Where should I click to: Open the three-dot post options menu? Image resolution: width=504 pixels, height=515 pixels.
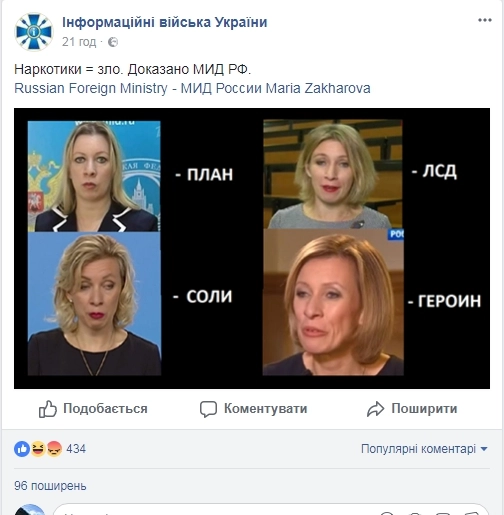coord(485,20)
